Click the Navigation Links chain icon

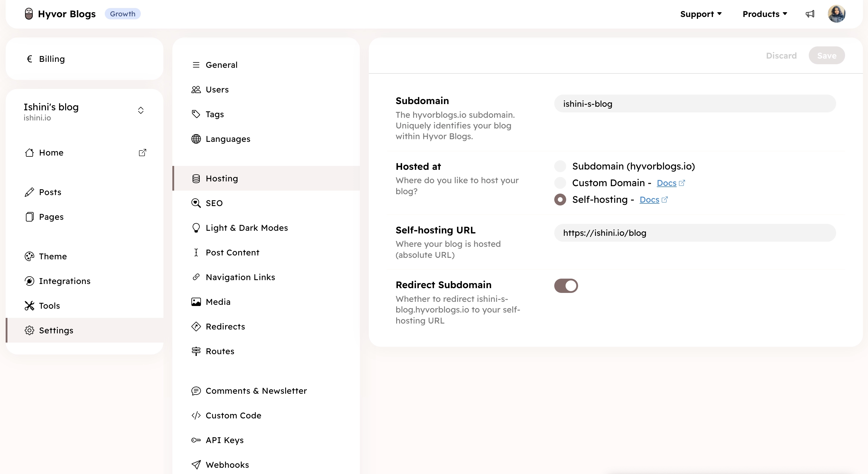(196, 277)
